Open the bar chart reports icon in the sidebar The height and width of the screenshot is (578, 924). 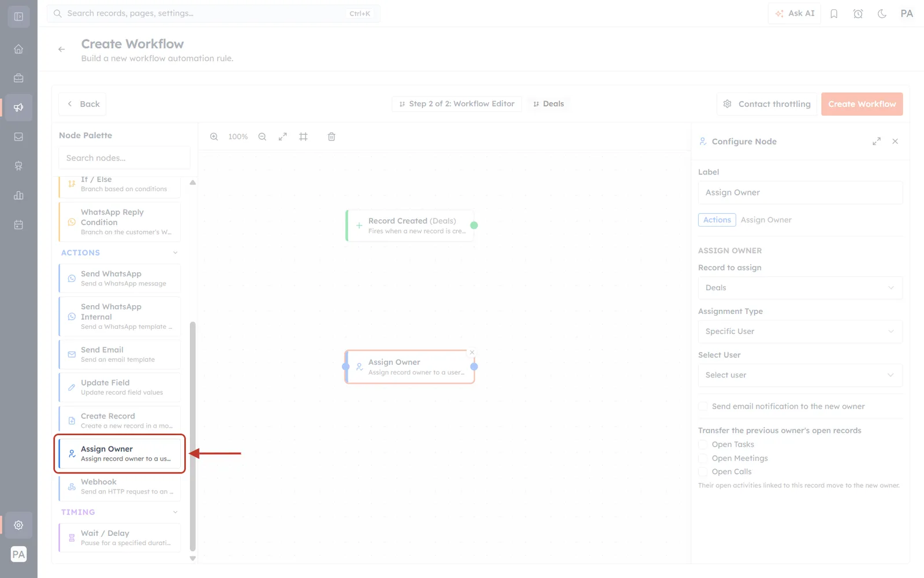(18, 195)
